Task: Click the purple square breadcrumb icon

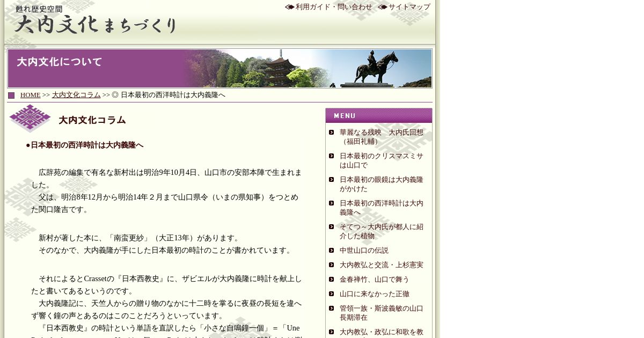Action: tap(11, 95)
